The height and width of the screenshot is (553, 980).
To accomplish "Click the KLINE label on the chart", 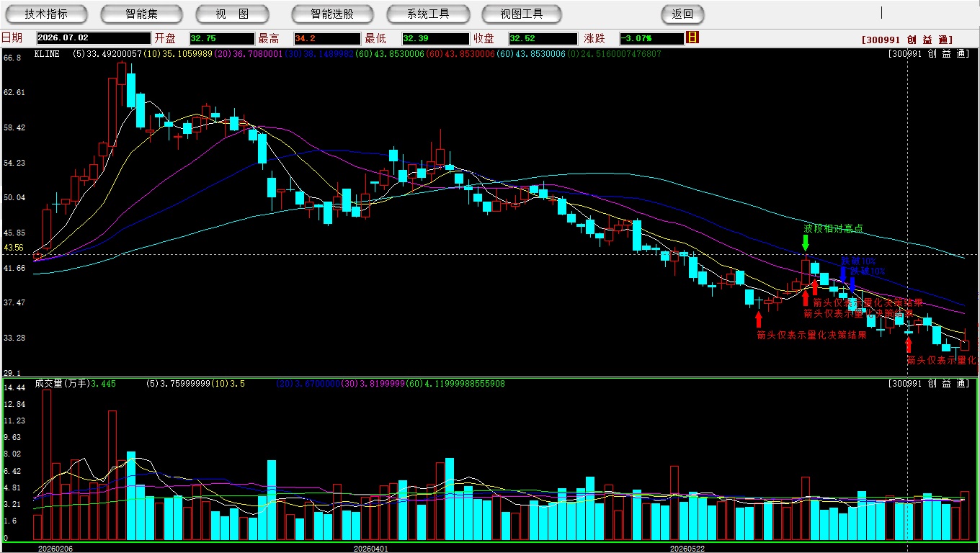I will click(47, 53).
